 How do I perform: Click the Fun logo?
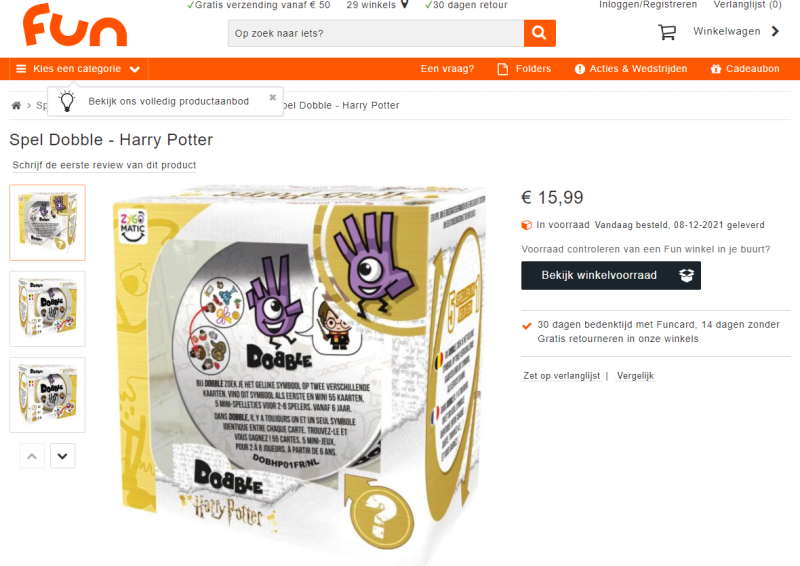click(75, 25)
